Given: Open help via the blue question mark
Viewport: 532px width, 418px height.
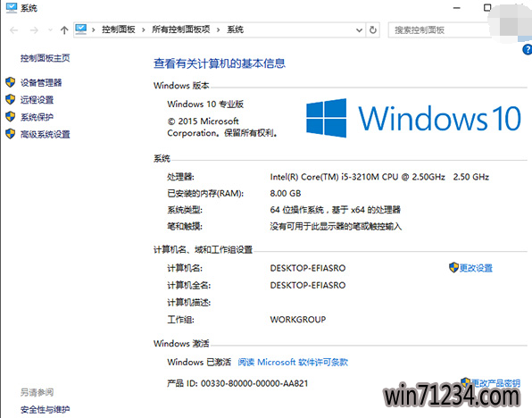Looking at the screenshot, I should pos(528,50).
